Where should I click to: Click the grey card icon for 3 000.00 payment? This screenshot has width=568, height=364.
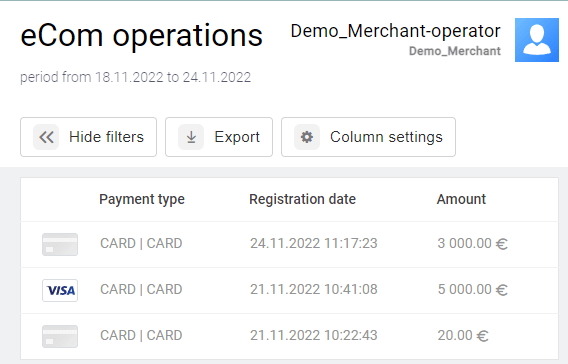[60, 244]
